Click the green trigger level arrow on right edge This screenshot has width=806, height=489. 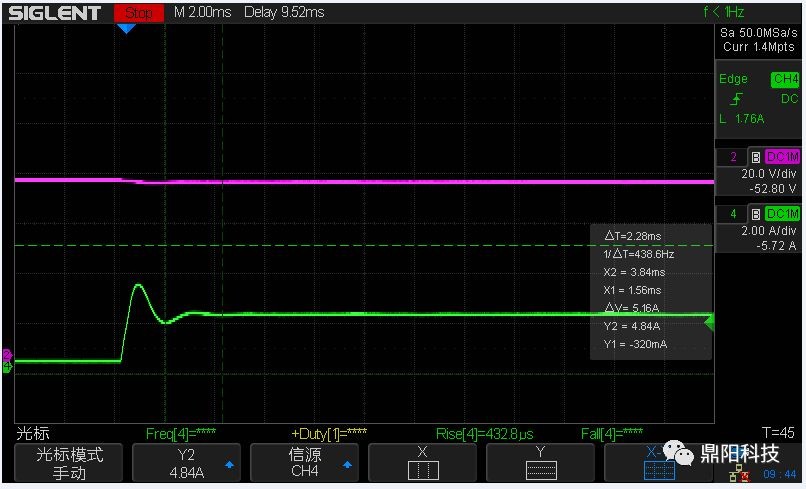(709, 322)
